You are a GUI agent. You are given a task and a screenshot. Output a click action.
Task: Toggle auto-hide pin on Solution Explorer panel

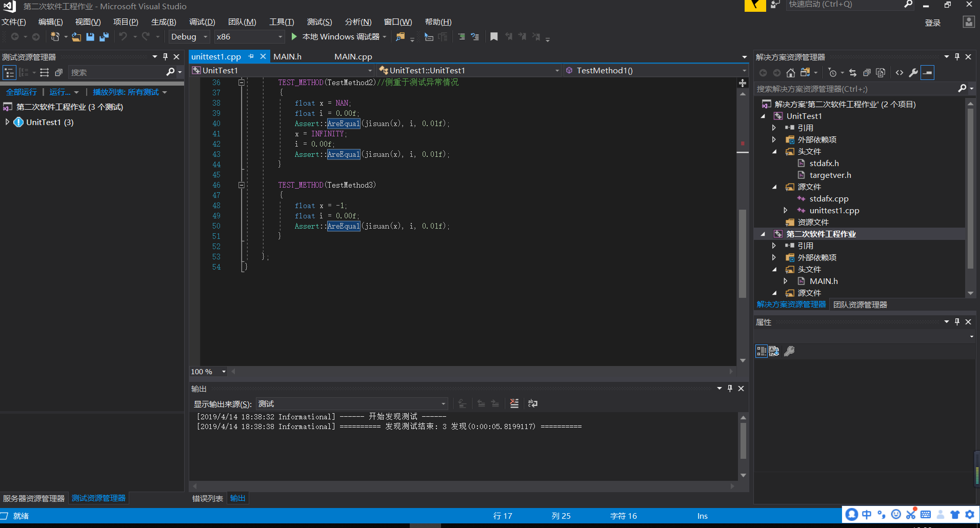point(957,57)
